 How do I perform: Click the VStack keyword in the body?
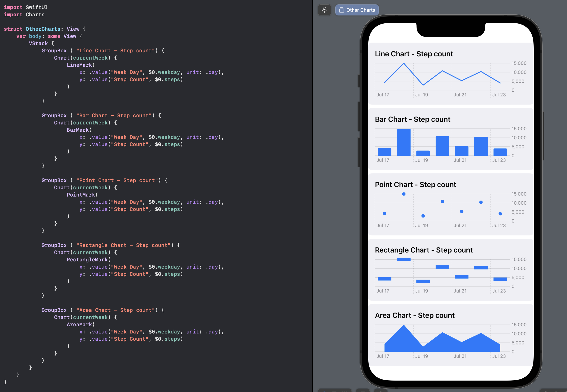(x=38, y=43)
